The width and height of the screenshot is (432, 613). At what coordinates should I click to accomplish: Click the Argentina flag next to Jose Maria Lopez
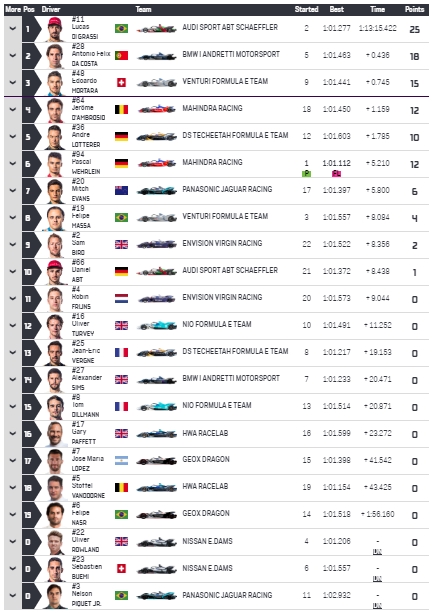pyautogui.click(x=121, y=461)
